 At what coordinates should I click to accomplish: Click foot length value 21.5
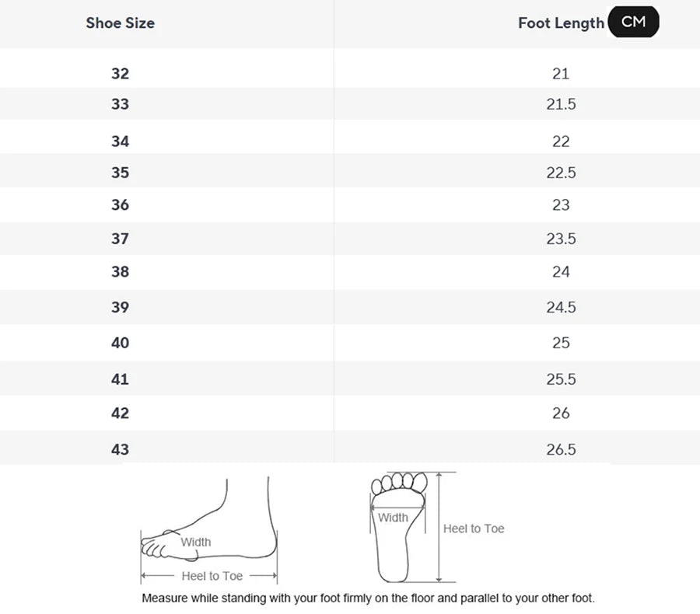tap(561, 104)
